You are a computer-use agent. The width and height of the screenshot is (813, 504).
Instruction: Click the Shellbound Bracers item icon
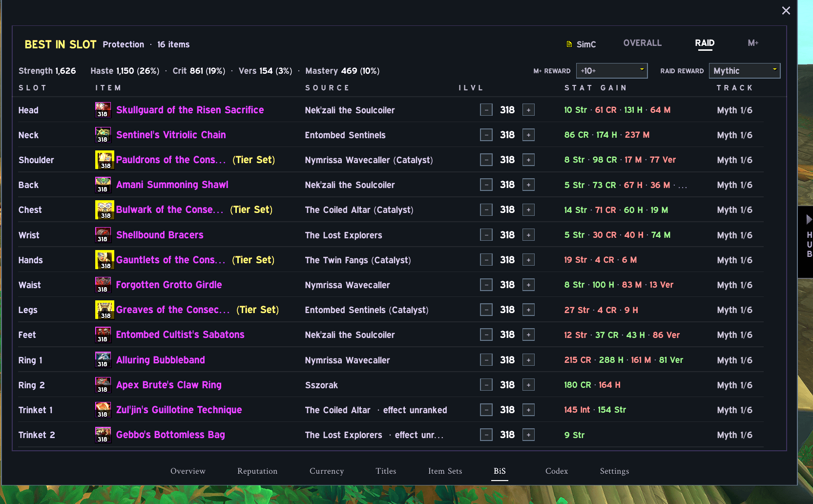point(103,235)
